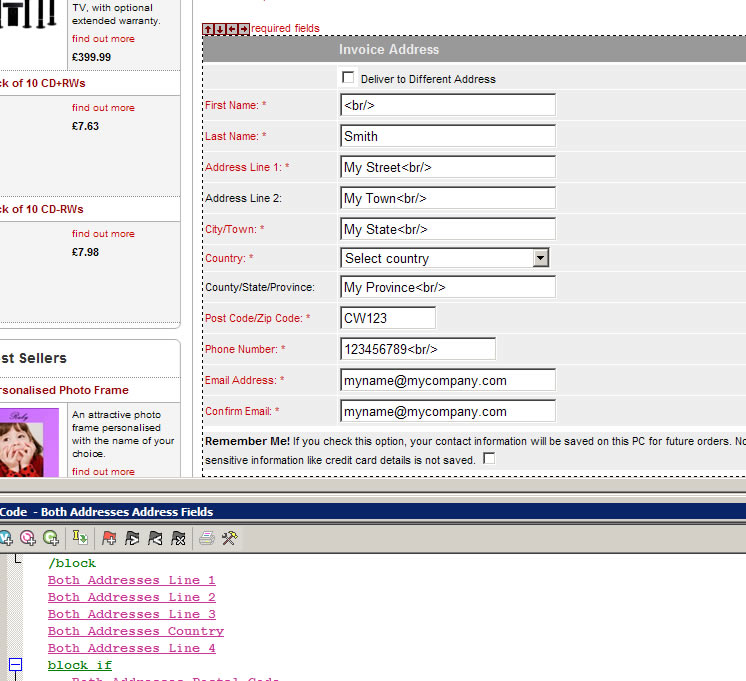
Task: Click the next-flag bookmark toolbar icon
Action: coord(131,538)
